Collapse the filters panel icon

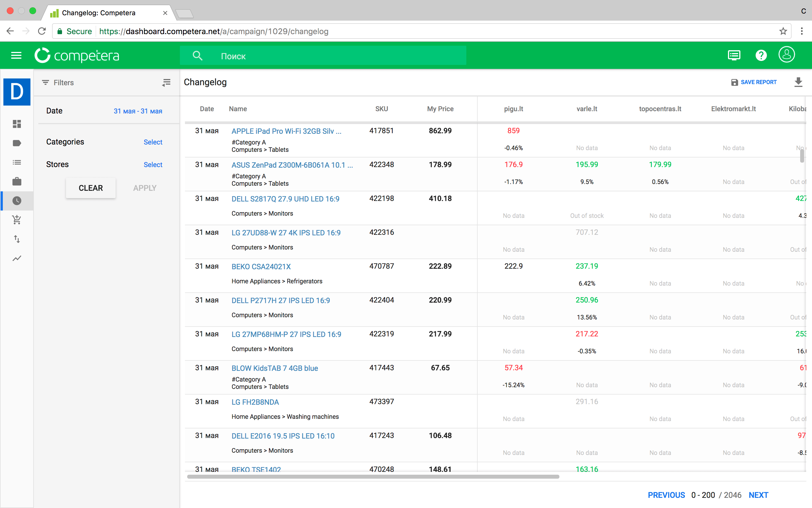[166, 82]
